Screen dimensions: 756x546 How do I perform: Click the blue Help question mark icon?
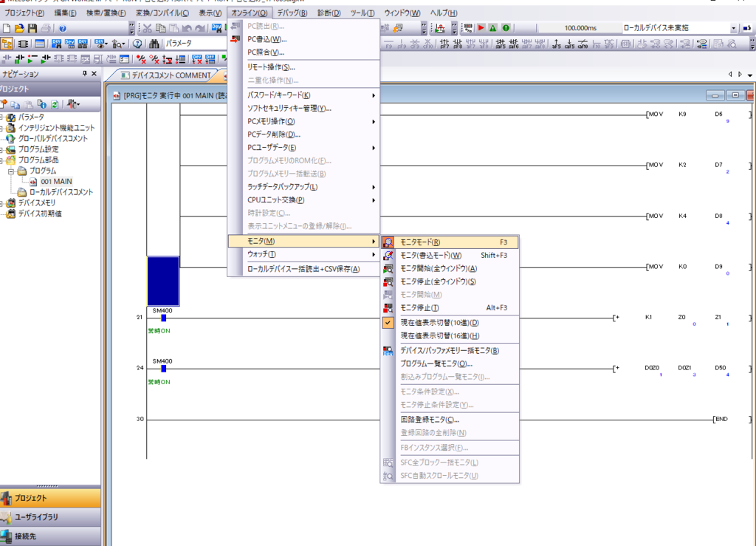point(63,29)
